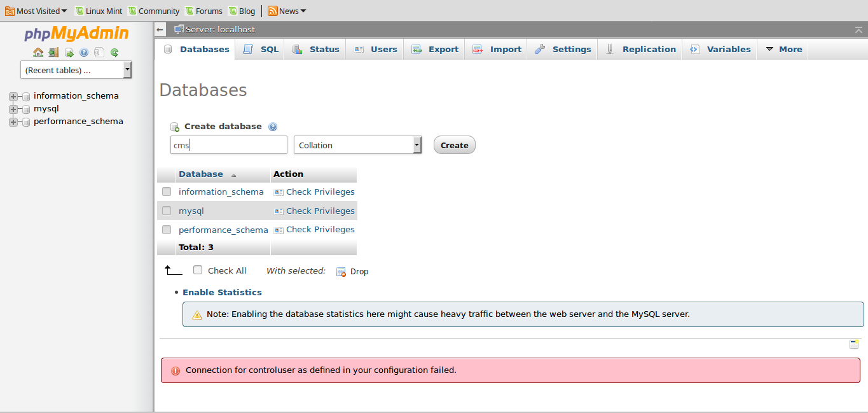Tick the mysql row checkbox
This screenshot has width=868, height=413.
coord(167,211)
